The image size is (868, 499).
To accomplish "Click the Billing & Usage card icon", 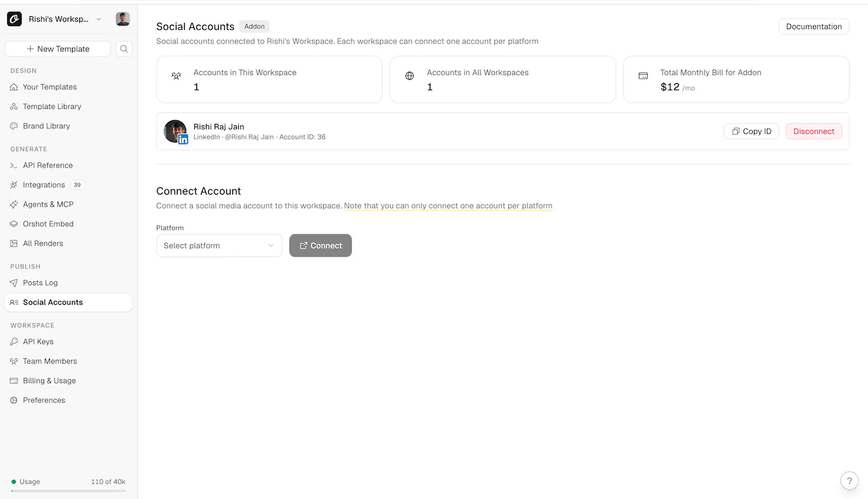I will (14, 381).
